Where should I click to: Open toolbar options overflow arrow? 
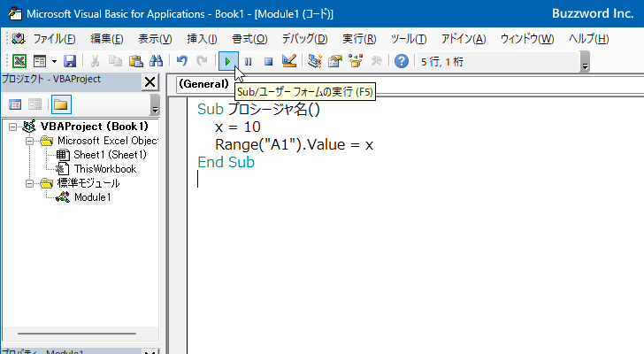coord(586,62)
